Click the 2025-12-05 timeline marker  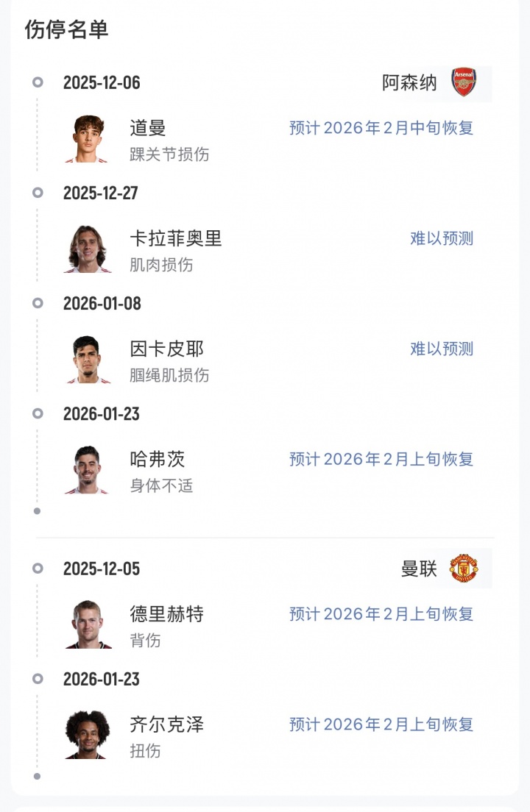pyautogui.click(x=38, y=569)
